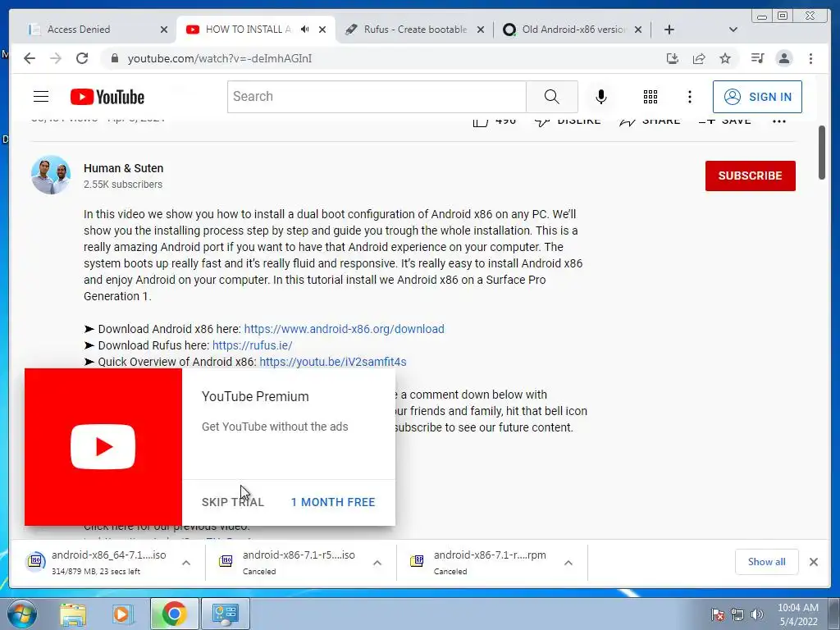This screenshot has width=840, height=630.
Task: Search with your voice microphone
Action: (x=601, y=97)
